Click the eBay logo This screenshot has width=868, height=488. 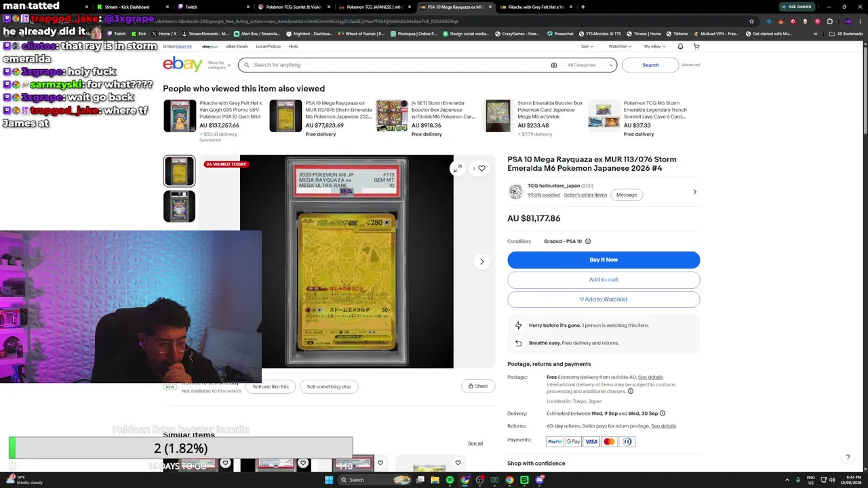tap(182, 64)
